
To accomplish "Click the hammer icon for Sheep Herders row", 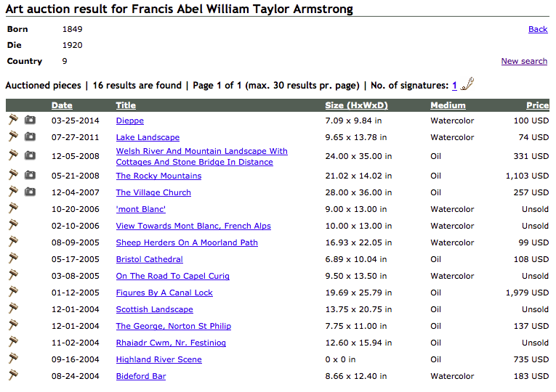I will point(13,242).
